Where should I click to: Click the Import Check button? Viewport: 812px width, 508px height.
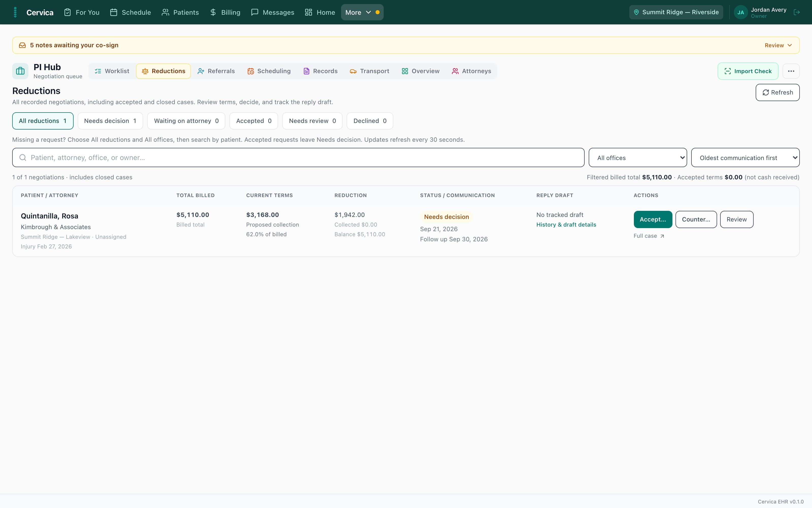coord(748,71)
